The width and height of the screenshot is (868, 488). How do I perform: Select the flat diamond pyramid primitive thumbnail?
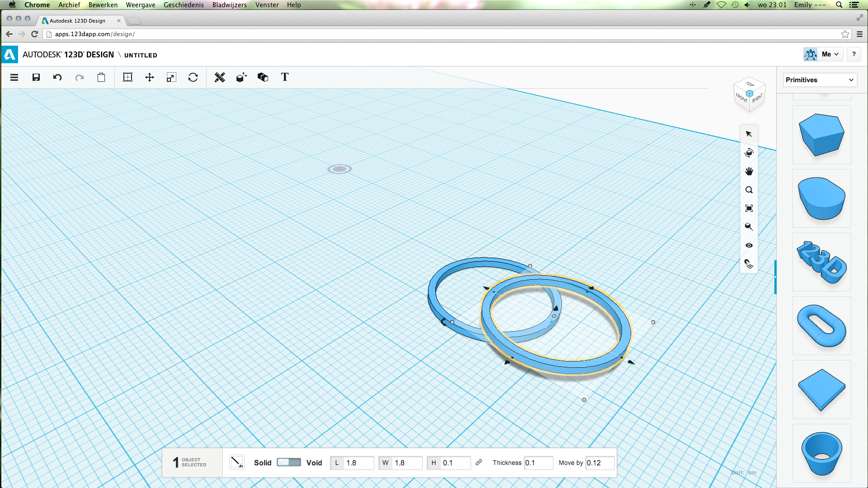821,389
